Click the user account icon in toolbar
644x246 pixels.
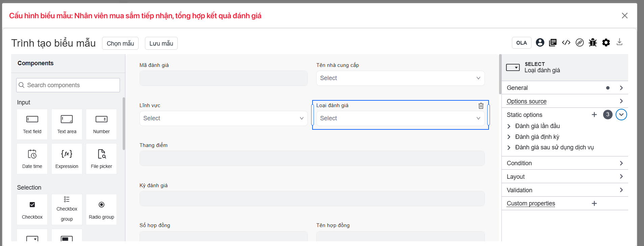point(540,43)
